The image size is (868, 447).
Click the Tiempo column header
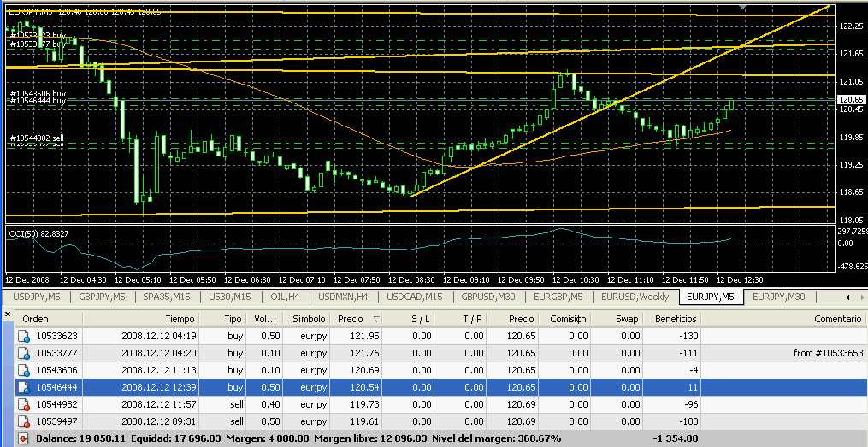pyautogui.click(x=180, y=318)
